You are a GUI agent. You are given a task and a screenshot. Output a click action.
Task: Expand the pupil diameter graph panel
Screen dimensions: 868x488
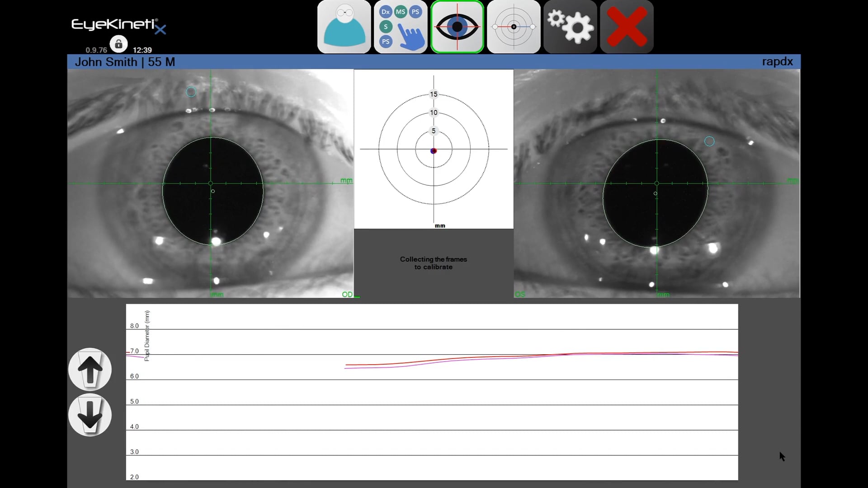point(90,369)
